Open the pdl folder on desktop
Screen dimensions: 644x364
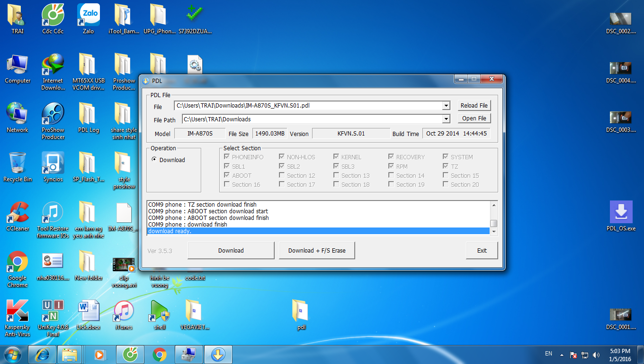pyautogui.click(x=302, y=315)
